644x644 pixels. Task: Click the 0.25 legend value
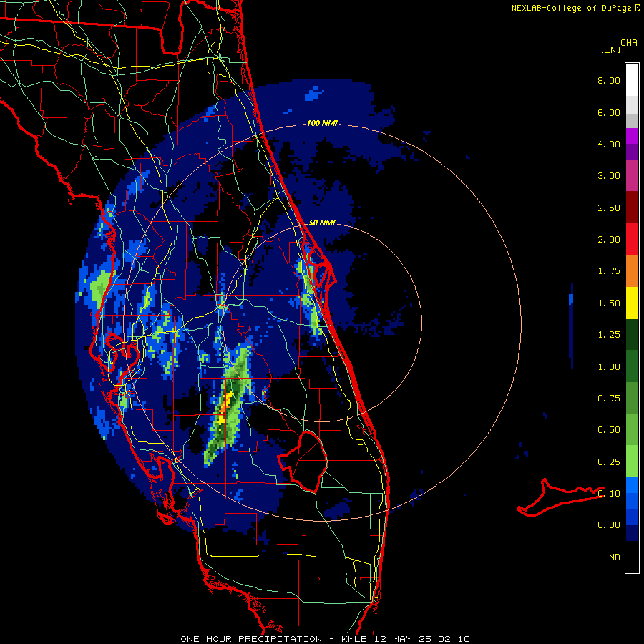click(609, 462)
